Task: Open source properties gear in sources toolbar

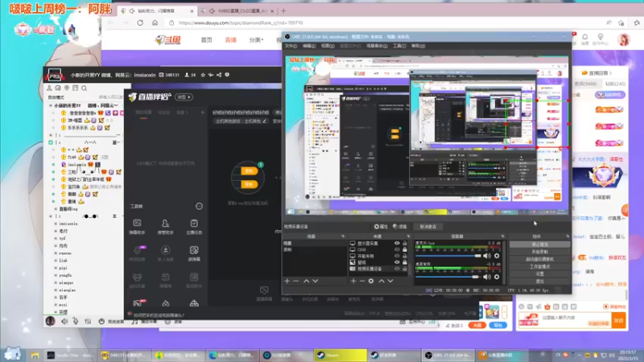Action: (x=371, y=281)
